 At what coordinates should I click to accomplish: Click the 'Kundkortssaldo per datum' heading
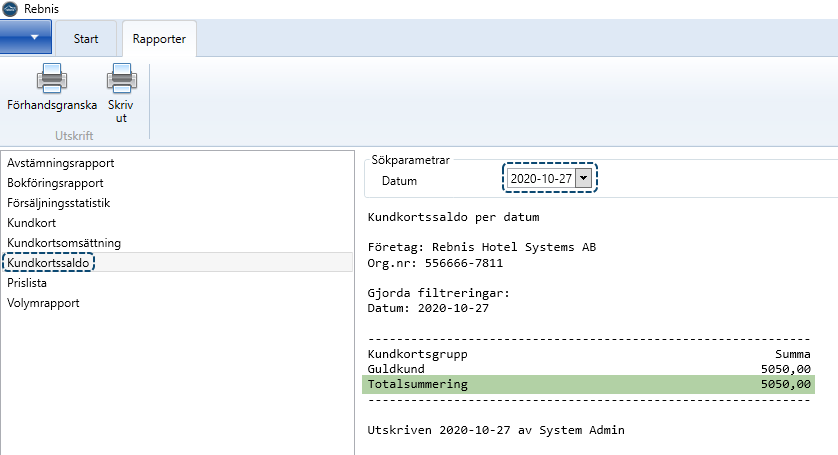coord(453,217)
